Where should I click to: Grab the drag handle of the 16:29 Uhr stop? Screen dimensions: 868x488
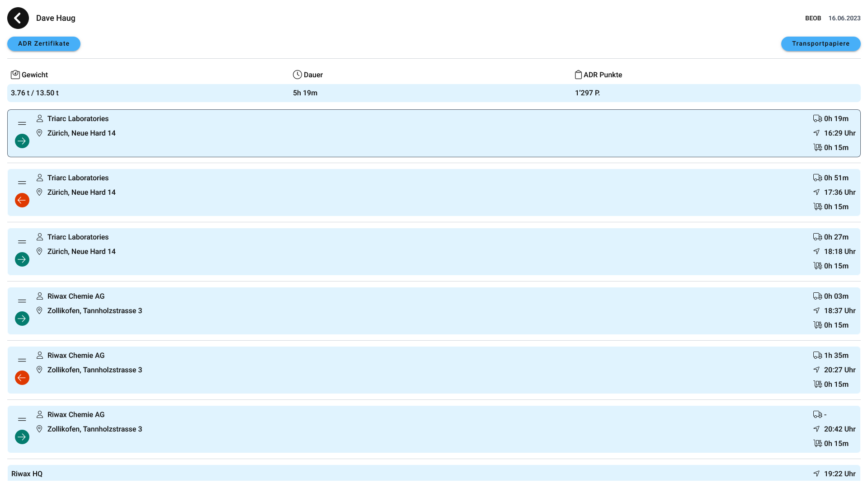pos(22,123)
